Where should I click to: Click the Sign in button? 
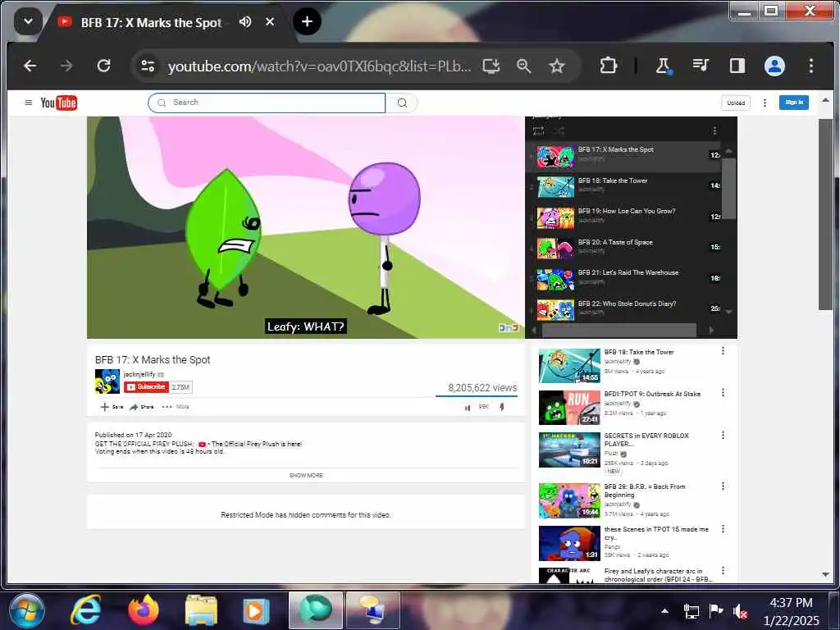tap(794, 103)
